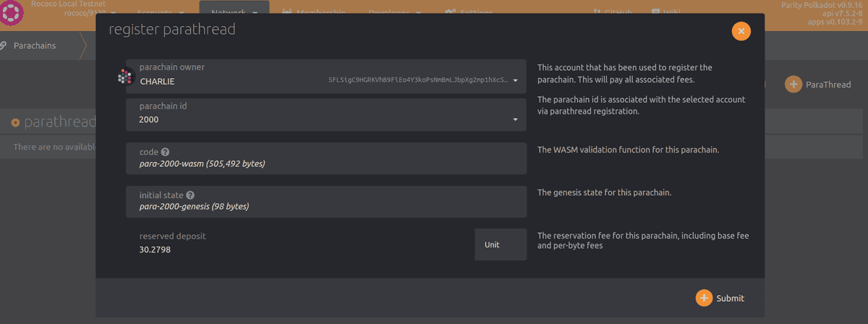The image size is (868, 324).
Task: Switch to the Parachains tab
Action: click(x=35, y=46)
